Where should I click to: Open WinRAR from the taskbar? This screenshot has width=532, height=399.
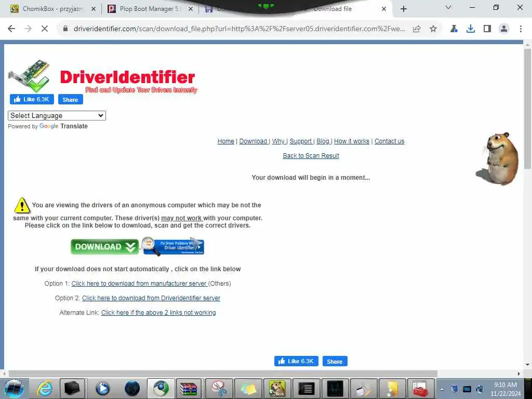[189, 389]
